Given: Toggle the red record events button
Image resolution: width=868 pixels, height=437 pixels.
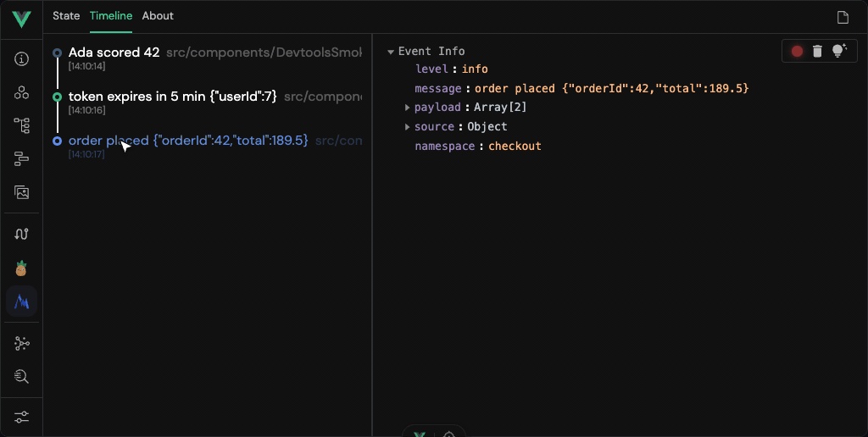Looking at the screenshot, I should (x=797, y=52).
